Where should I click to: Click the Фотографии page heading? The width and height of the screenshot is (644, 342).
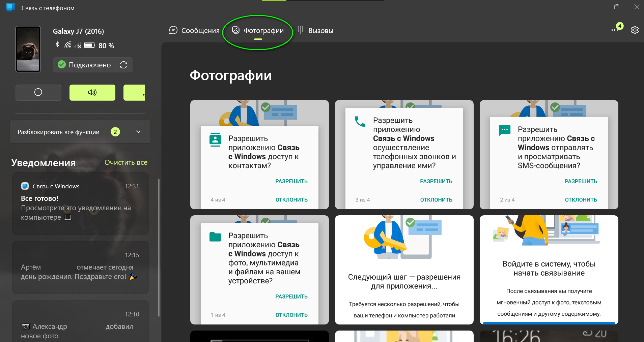coord(231,75)
